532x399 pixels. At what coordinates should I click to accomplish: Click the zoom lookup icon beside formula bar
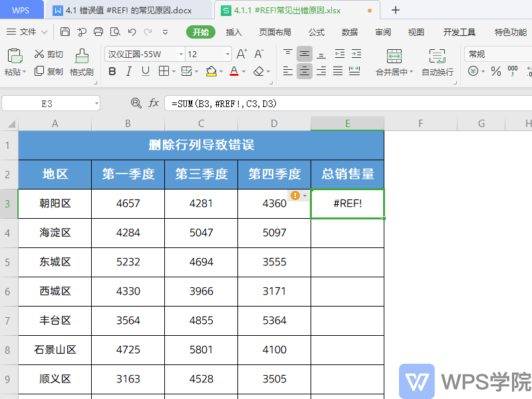click(136, 103)
